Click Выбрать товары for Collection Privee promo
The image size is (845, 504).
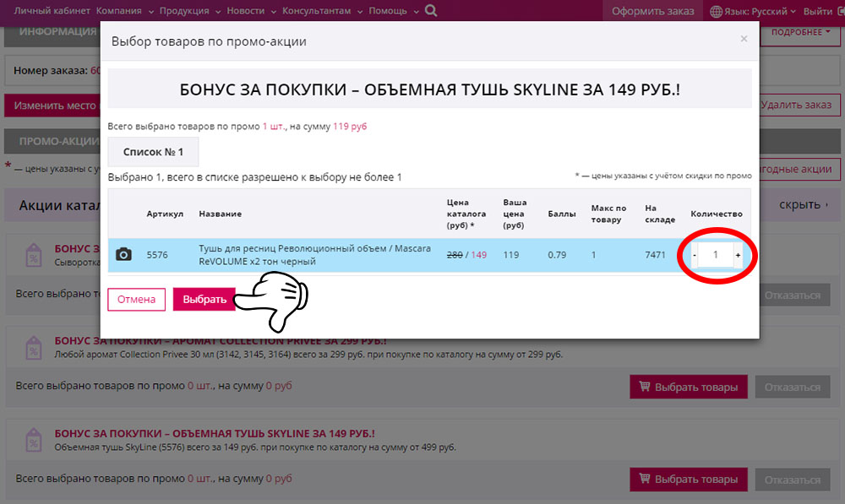688,387
